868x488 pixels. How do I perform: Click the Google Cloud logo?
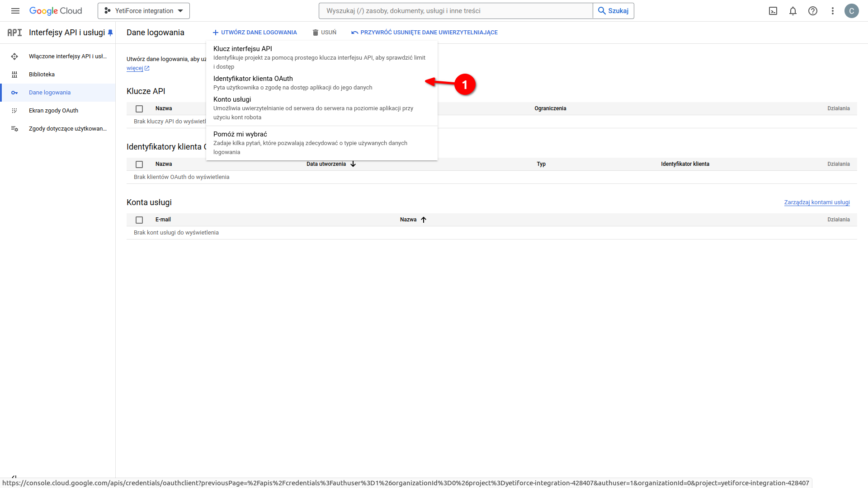click(56, 11)
